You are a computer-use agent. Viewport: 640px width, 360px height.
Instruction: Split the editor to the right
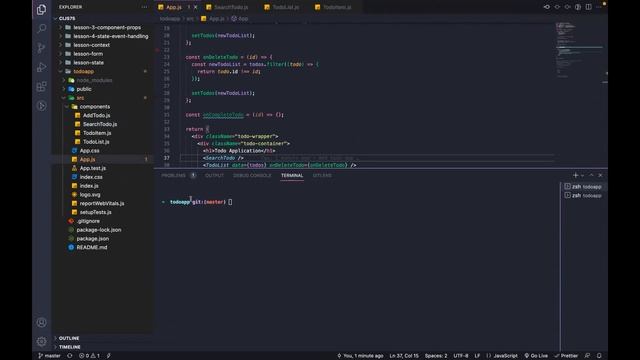tap(589, 7)
